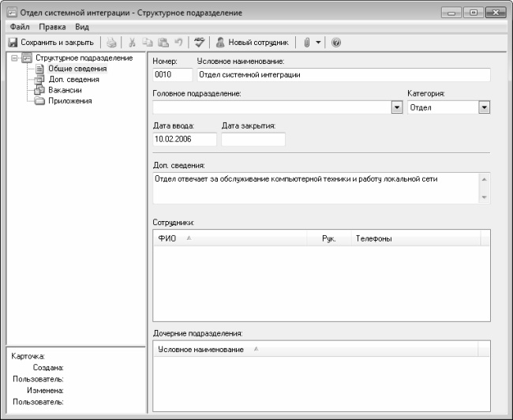
Task: Open the Категория dropdown list
Action: tap(484, 107)
